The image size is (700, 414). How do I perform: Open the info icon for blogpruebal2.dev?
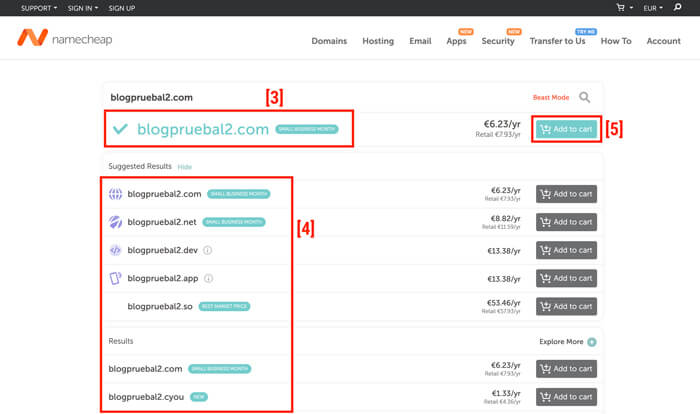click(208, 250)
